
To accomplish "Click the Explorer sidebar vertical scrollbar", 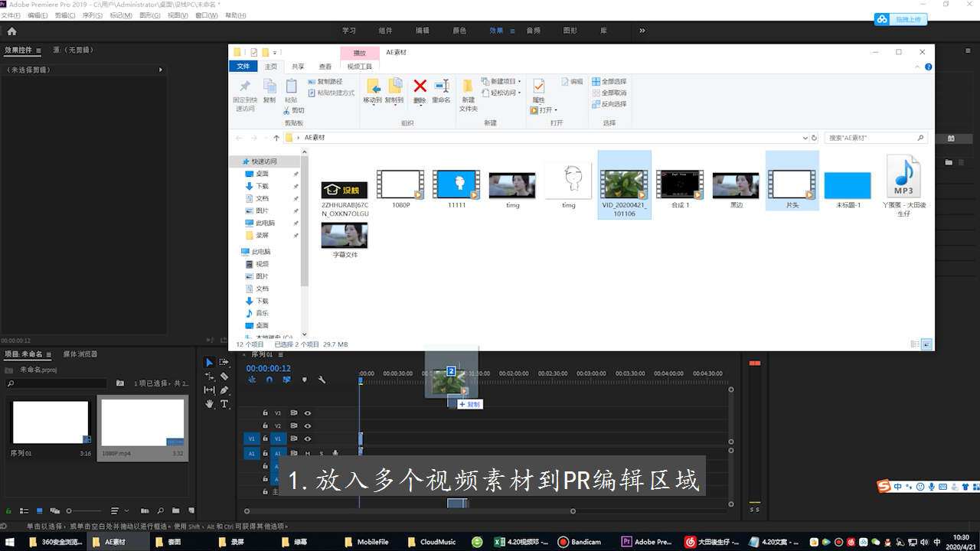I will pyautogui.click(x=305, y=221).
